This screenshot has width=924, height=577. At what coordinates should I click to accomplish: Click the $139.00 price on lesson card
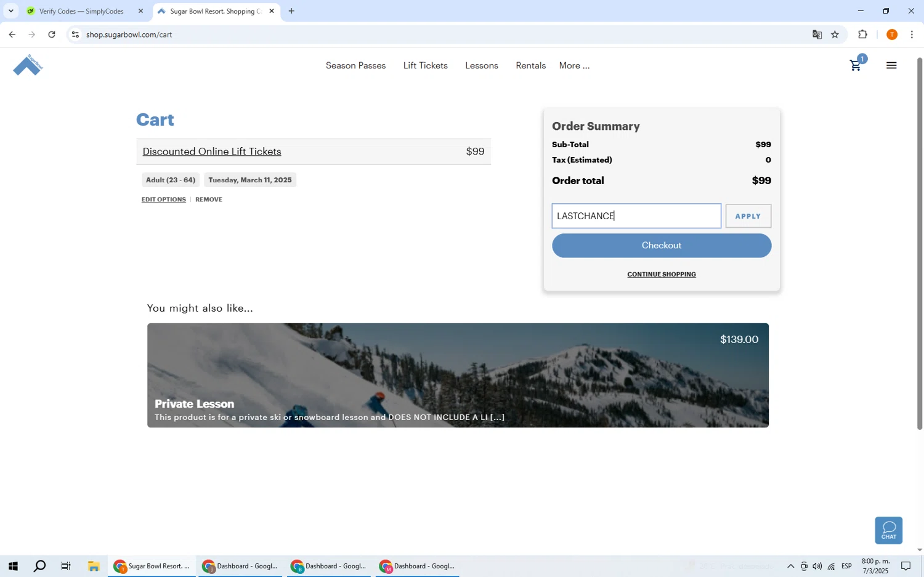pos(739,339)
